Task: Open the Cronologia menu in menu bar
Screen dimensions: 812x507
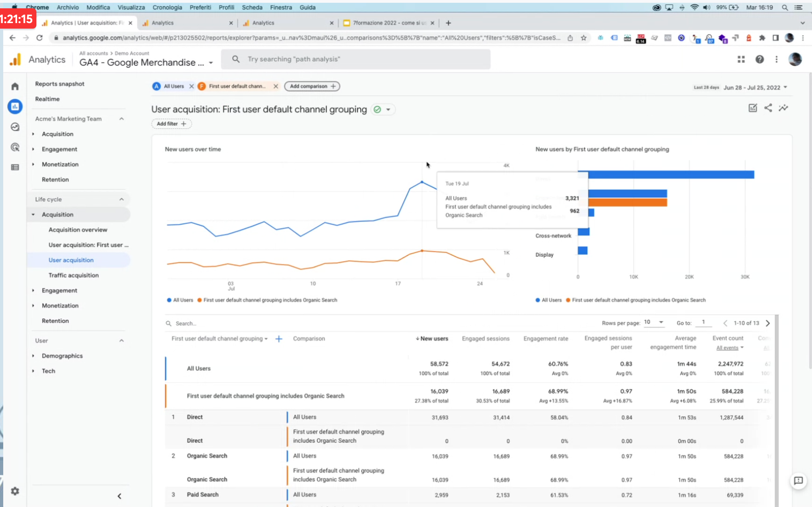Action: [x=167, y=7]
